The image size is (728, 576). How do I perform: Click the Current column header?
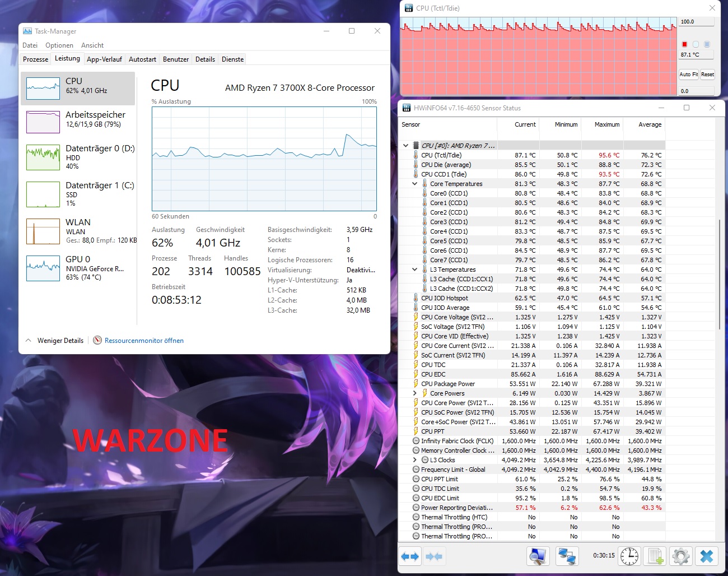[x=519, y=125]
